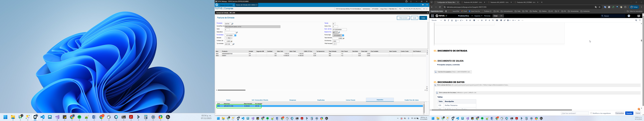644x121 pixels.
Task: Click the insert link icon
Action: [x=504, y=20]
